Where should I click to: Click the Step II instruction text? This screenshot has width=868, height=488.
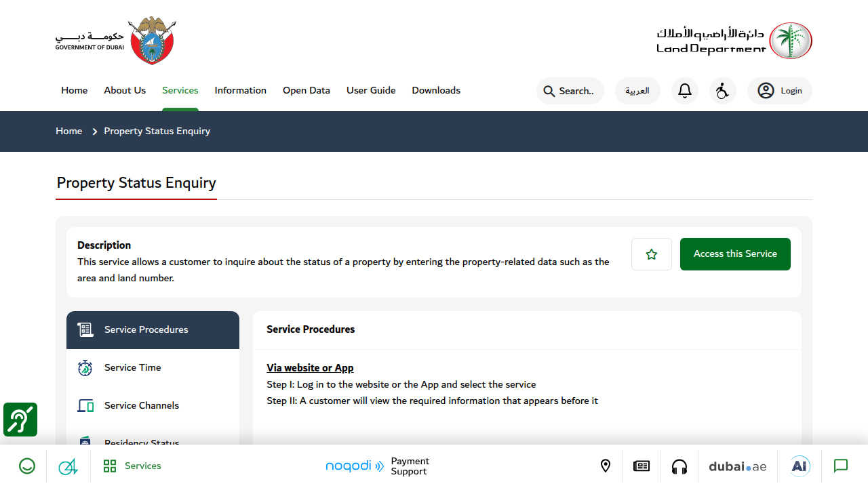point(432,401)
